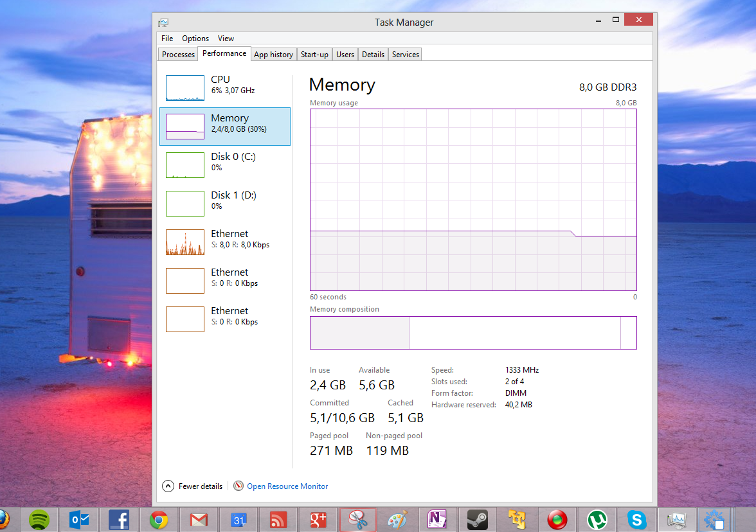Select Disk 0 (C:) in the sidebar
Image resolution: width=756 pixels, height=532 pixels.
click(225, 164)
